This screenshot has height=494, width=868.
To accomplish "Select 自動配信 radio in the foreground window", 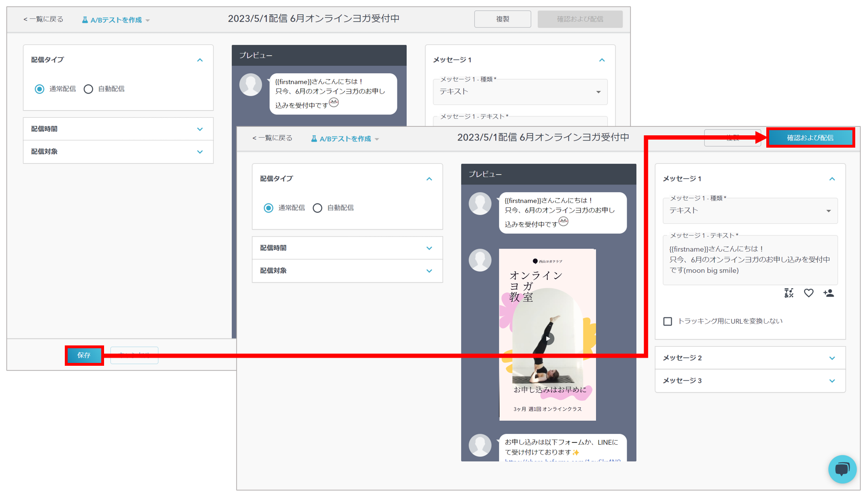I will pyautogui.click(x=317, y=208).
